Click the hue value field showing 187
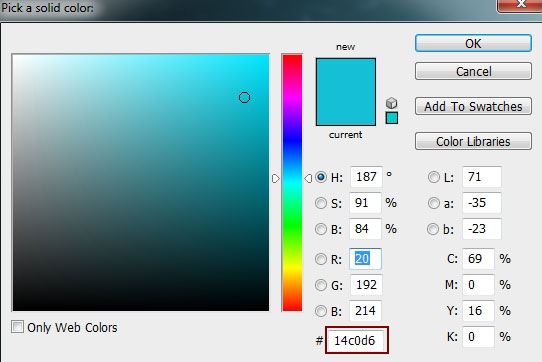This screenshot has width=542, height=362. [x=366, y=177]
